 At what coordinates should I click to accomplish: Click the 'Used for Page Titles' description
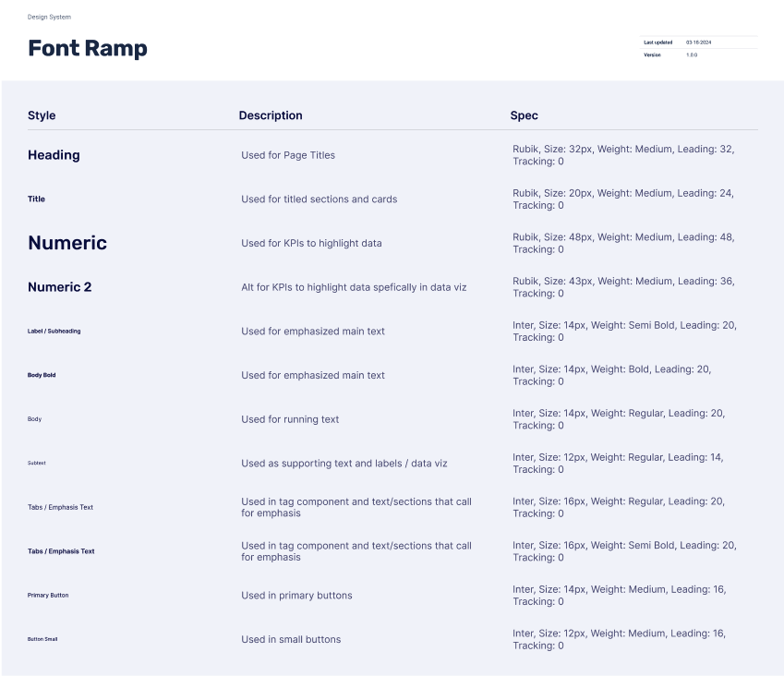coord(288,155)
